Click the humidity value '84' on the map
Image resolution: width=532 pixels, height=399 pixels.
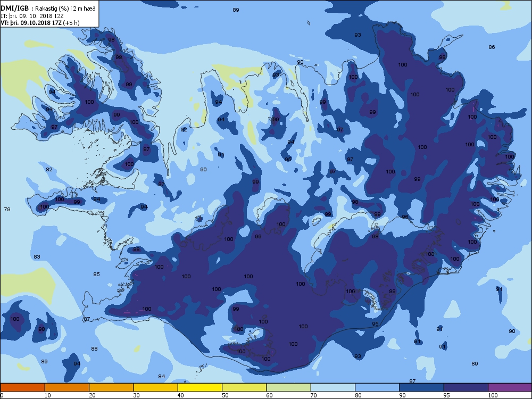tap(162, 376)
